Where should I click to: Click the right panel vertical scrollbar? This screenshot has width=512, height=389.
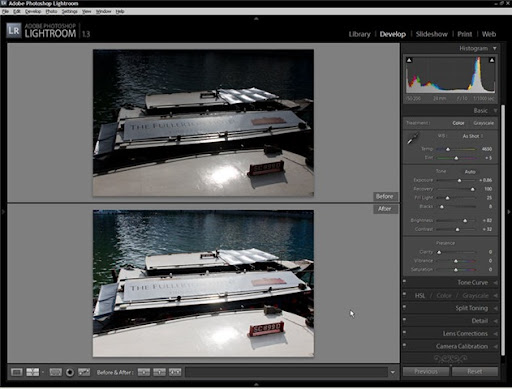503,230
